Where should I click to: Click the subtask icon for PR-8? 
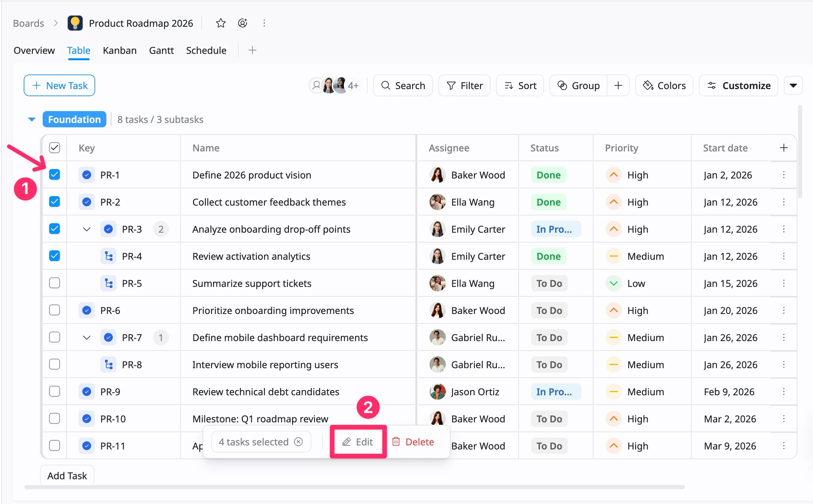[108, 364]
